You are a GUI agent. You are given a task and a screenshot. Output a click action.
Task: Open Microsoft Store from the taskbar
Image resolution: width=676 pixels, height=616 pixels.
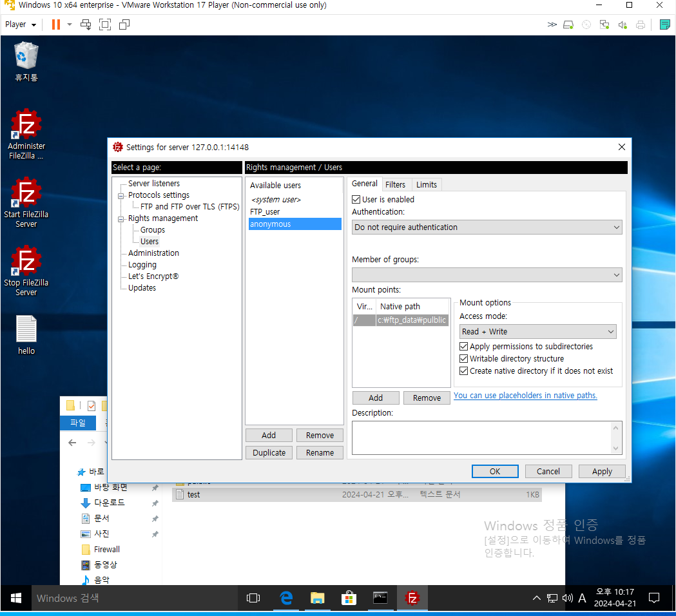pos(349,598)
